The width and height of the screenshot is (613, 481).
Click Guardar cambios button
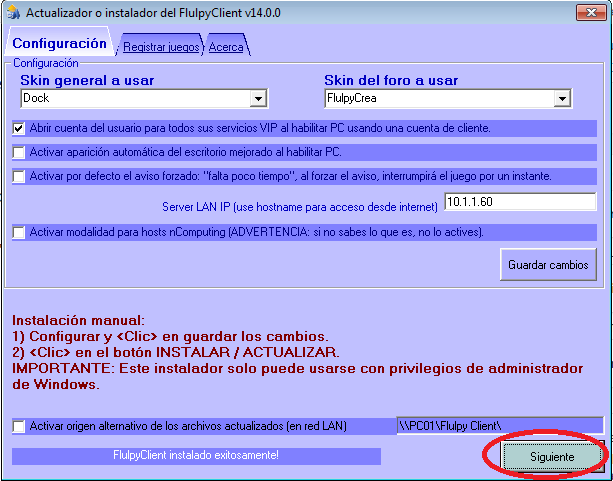click(x=548, y=265)
